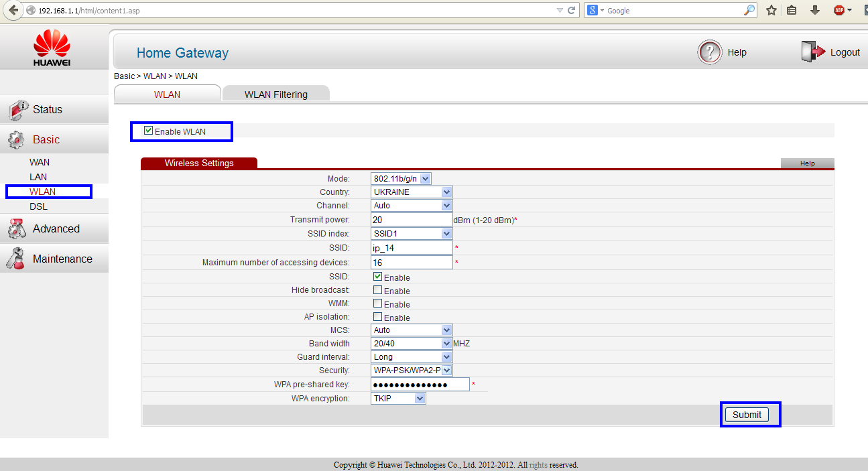This screenshot has width=868, height=471.
Task: Open the Mode dropdown
Action: click(x=401, y=178)
